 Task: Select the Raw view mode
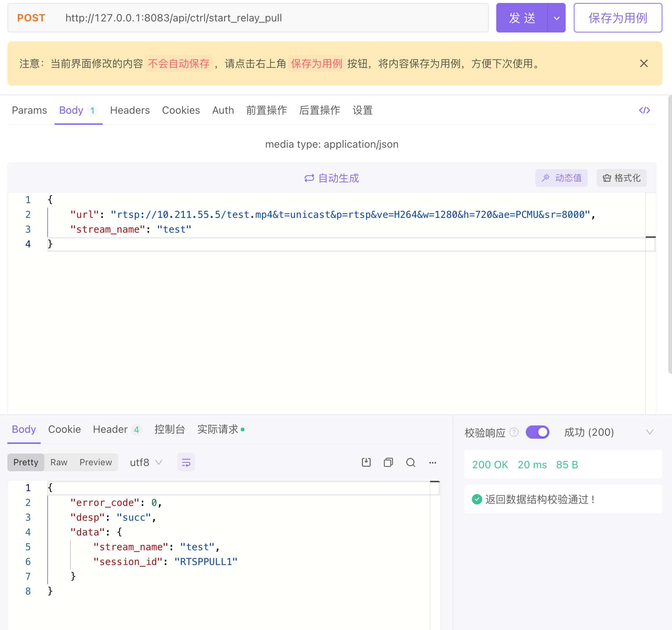pos(59,462)
